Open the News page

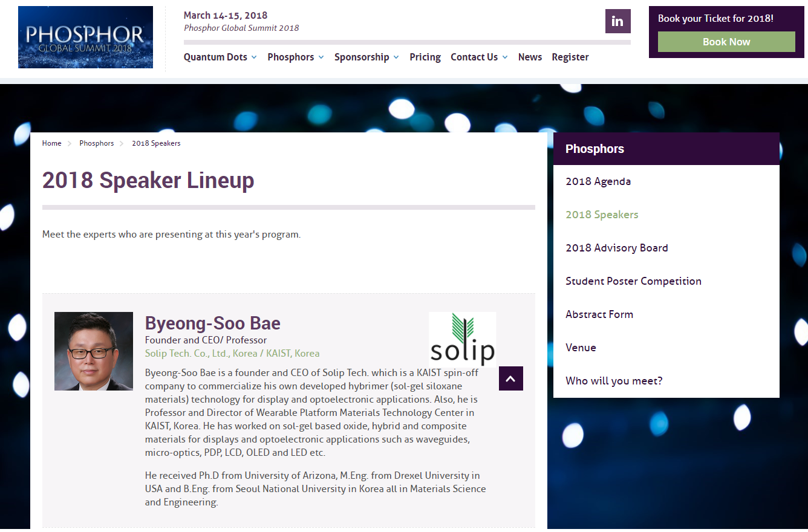[x=530, y=57]
